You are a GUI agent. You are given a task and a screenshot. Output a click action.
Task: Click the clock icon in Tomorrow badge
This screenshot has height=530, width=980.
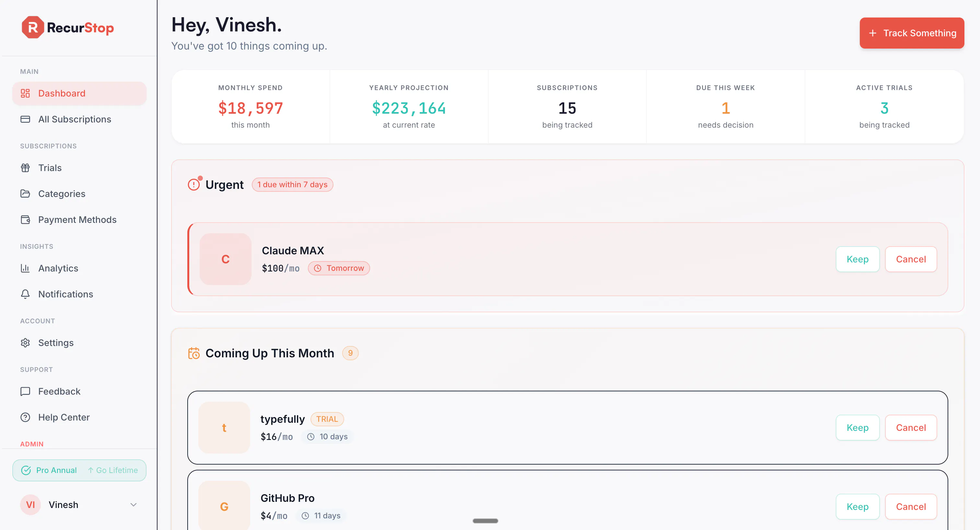(317, 268)
